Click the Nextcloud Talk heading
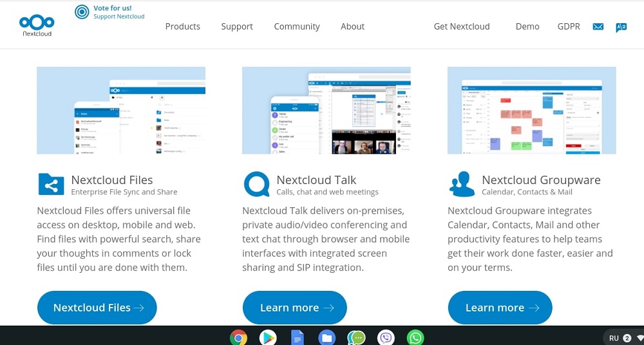Screen dimensions: 644x345 [316, 180]
